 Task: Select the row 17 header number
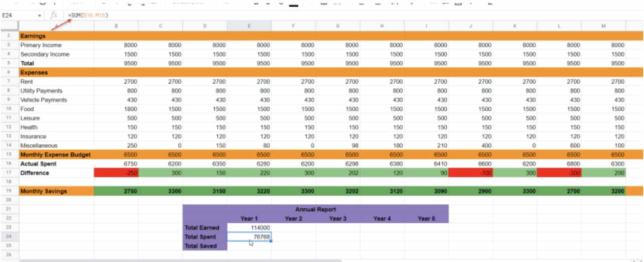pos(9,173)
